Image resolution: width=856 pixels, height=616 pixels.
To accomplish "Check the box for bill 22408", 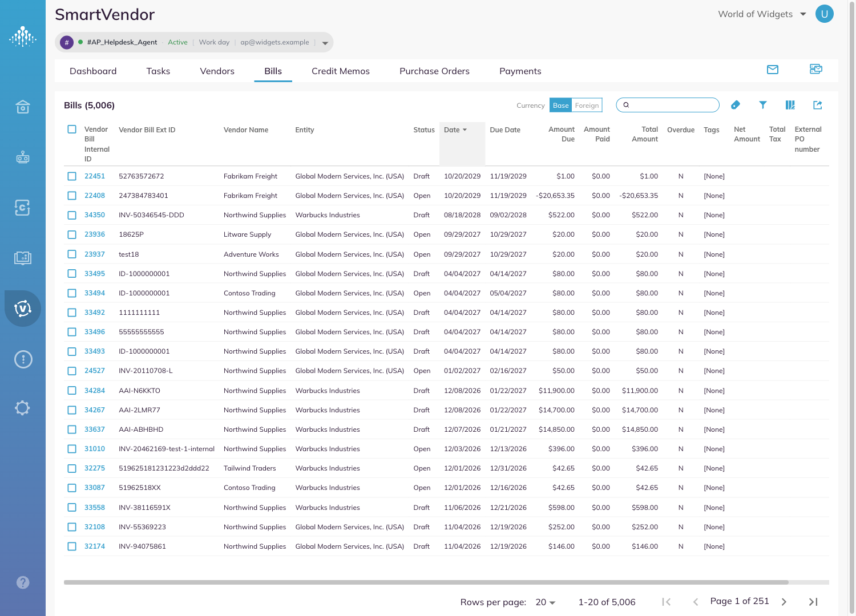I will 72,196.
